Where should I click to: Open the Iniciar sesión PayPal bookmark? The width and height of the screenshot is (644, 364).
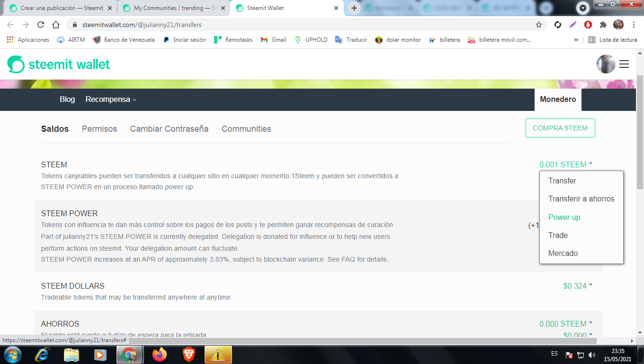pyautogui.click(x=185, y=40)
